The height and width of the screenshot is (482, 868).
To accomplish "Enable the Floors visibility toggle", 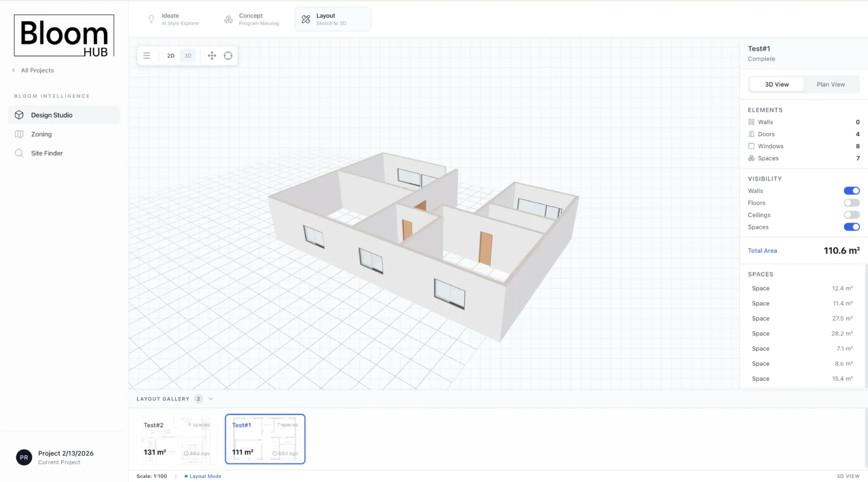I will tap(851, 202).
